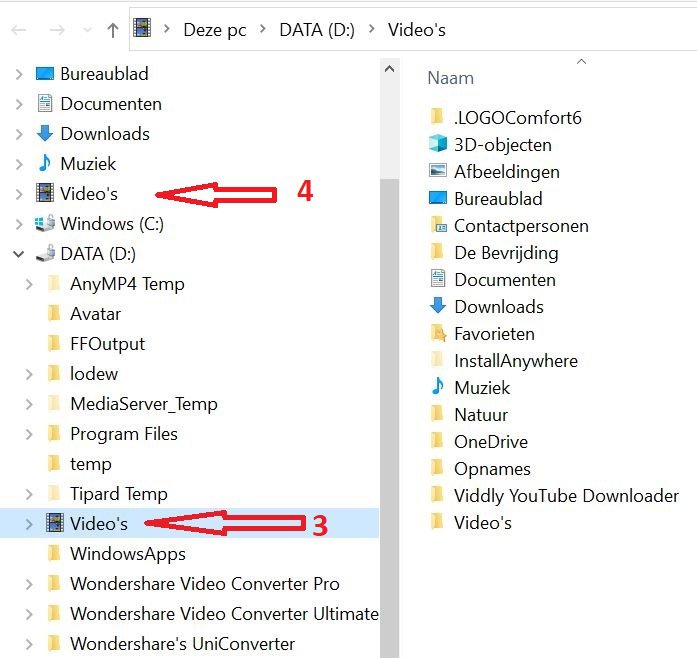Go up one folder level with the Up arrow

113,30
